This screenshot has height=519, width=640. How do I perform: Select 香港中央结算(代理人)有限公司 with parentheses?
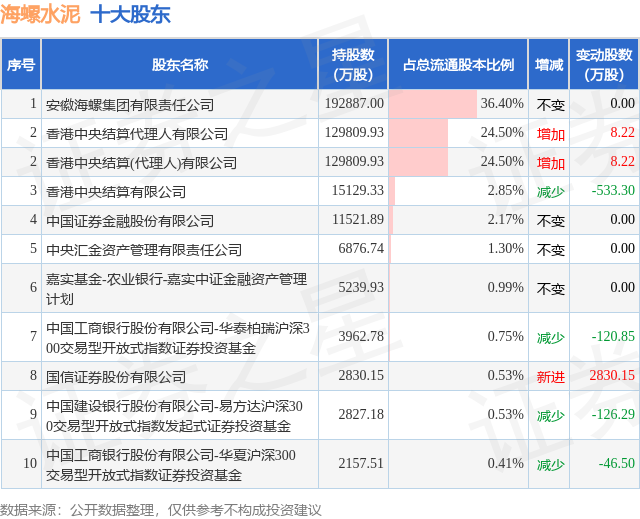point(141,163)
